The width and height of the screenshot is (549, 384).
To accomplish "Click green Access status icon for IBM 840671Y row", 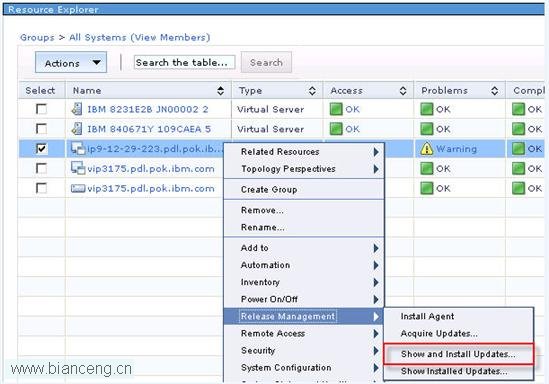I will pos(336,129).
